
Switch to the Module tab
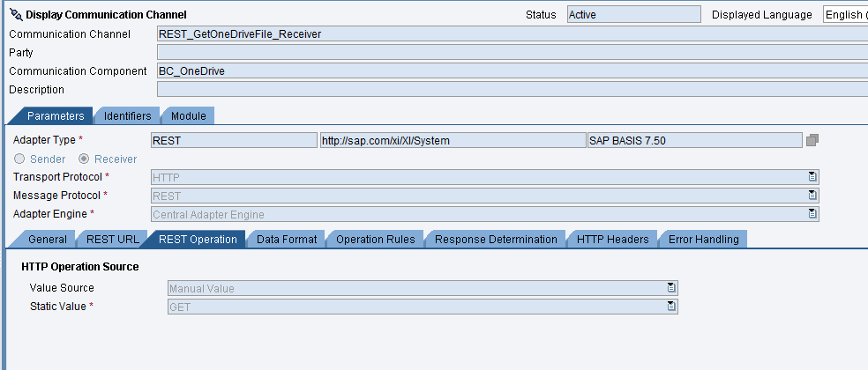(x=188, y=116)
